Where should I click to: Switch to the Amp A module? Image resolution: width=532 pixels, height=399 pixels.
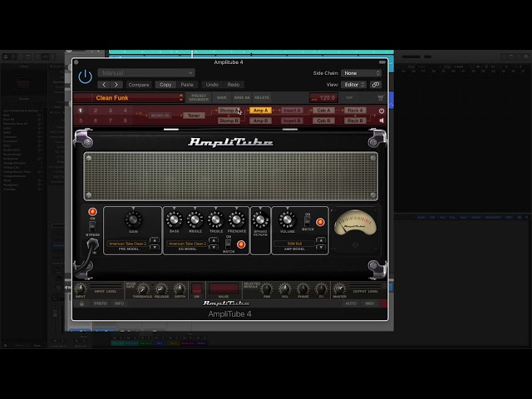(260, 111)
